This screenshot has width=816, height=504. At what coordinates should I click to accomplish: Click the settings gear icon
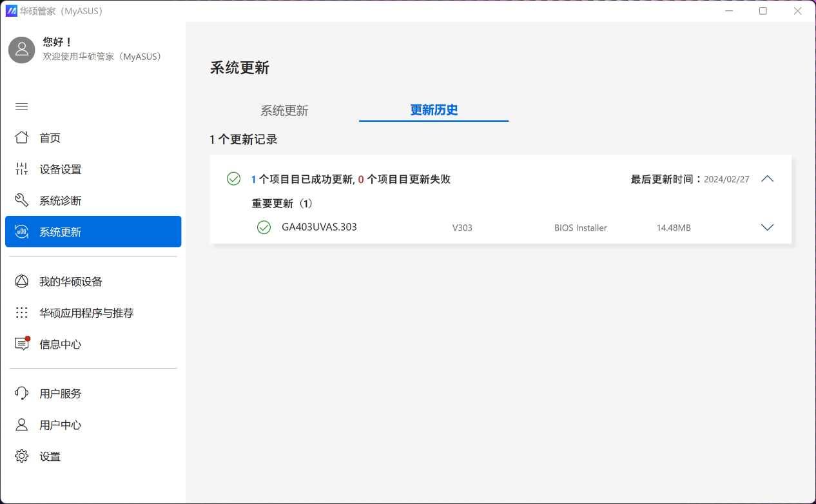tap(21, 456)
